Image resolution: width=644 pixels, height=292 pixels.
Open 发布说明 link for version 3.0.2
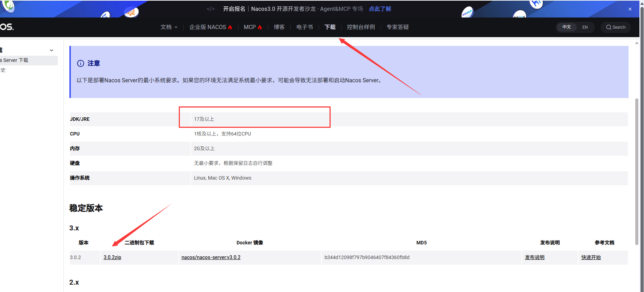pos(535,257)
